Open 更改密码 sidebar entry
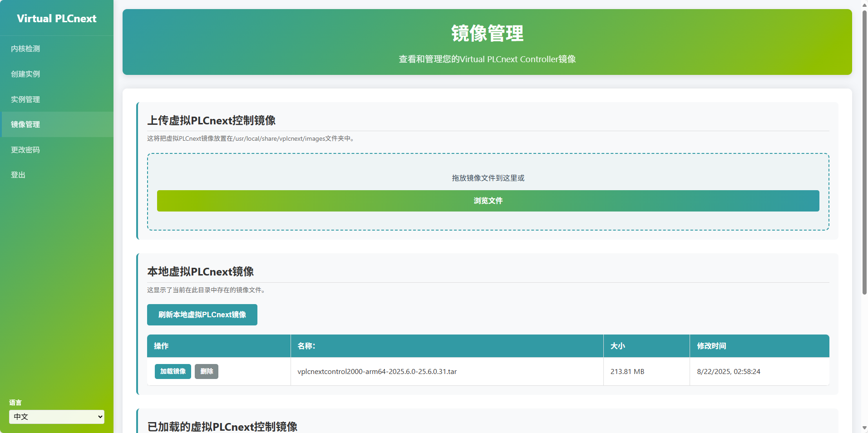This screenshot has height=433, width=868. [57, 150]
